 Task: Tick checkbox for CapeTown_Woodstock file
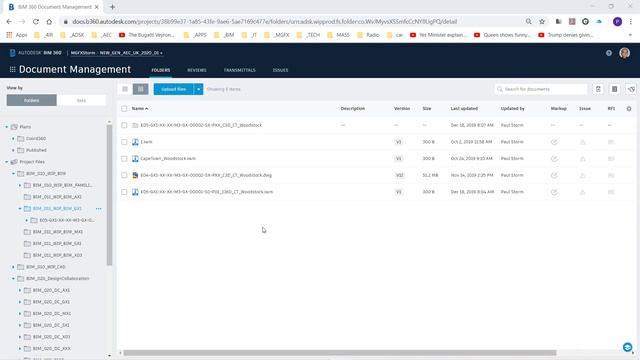[x=124, y=158]
